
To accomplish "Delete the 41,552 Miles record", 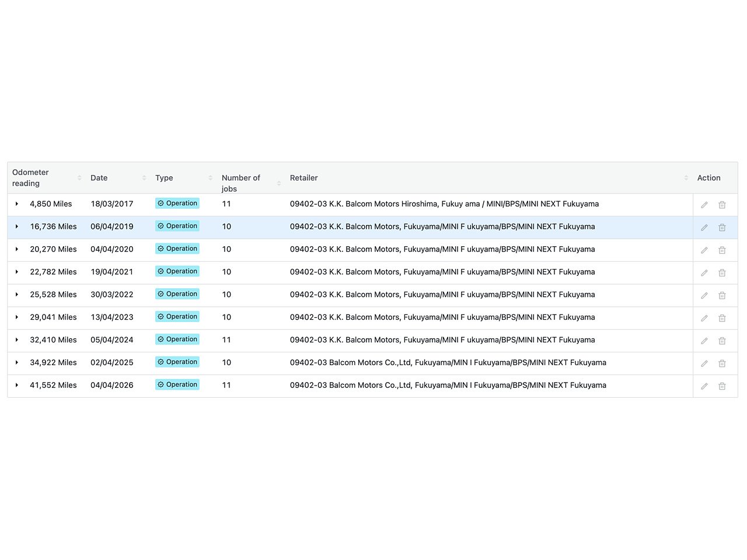I will 722,386.
